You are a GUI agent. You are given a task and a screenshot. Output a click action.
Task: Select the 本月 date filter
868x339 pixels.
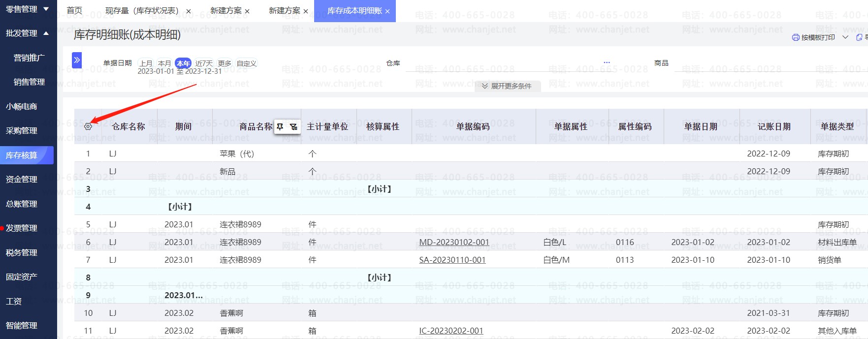(164, 63)
